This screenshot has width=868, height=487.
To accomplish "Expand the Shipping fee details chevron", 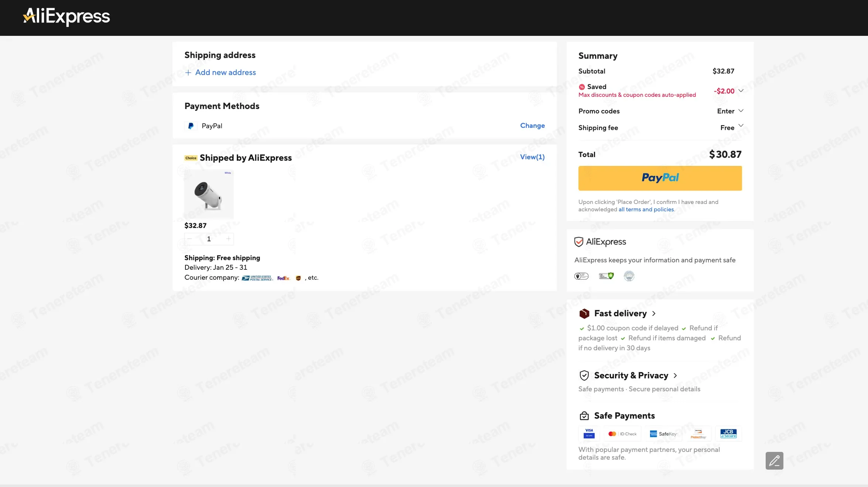I will coord(741,126).
